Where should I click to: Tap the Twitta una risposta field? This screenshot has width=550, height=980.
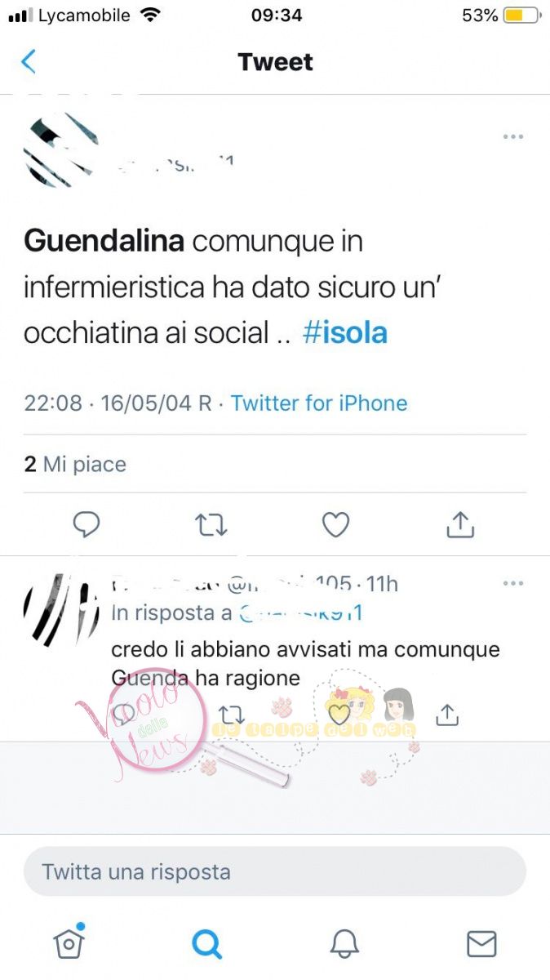pos(275,871)
